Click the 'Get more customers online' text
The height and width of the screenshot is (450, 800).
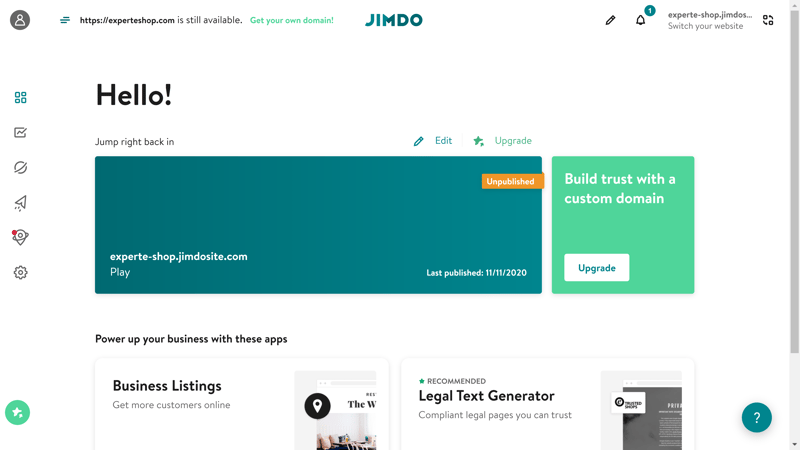(171, 405)
